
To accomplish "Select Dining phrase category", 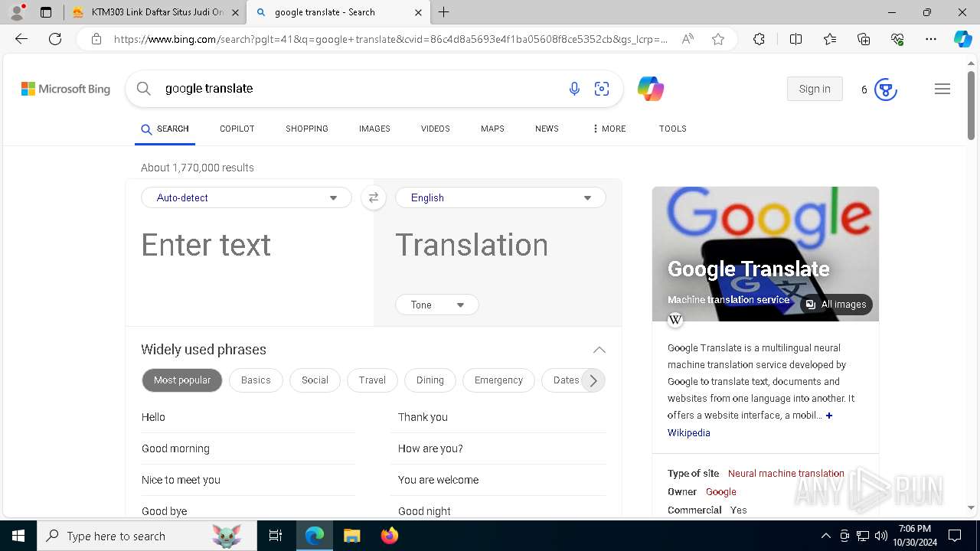I will [x=430, y=380].
